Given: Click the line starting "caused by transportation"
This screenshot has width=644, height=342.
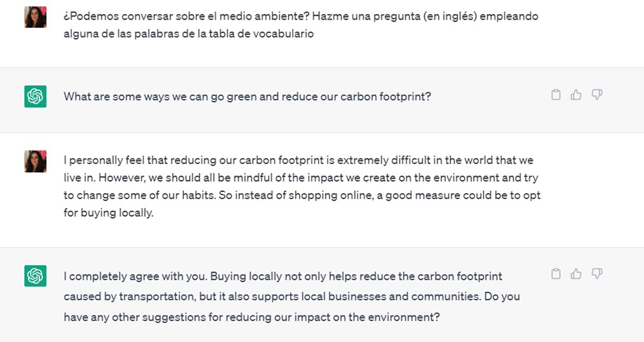Looking at the screenshot, I should 291,296.
